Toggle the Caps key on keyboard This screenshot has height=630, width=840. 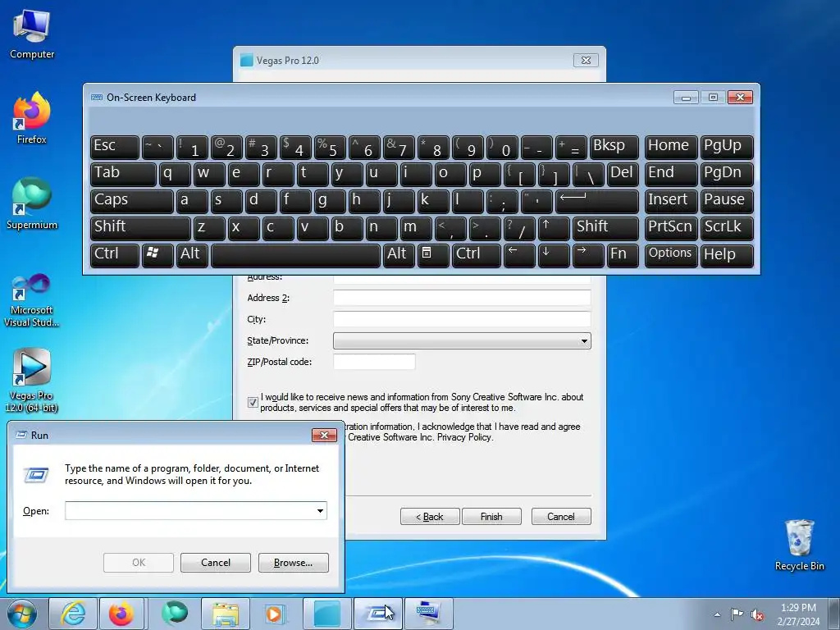click(x=132, y=202)
